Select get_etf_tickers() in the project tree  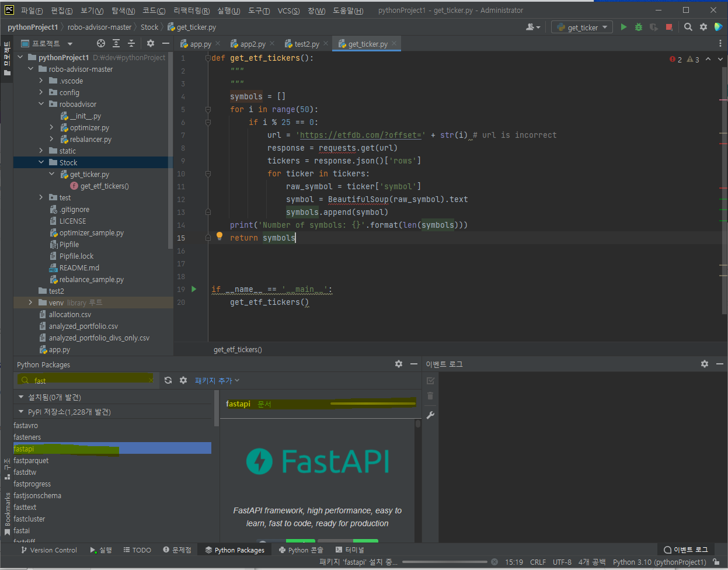(105, 186)
